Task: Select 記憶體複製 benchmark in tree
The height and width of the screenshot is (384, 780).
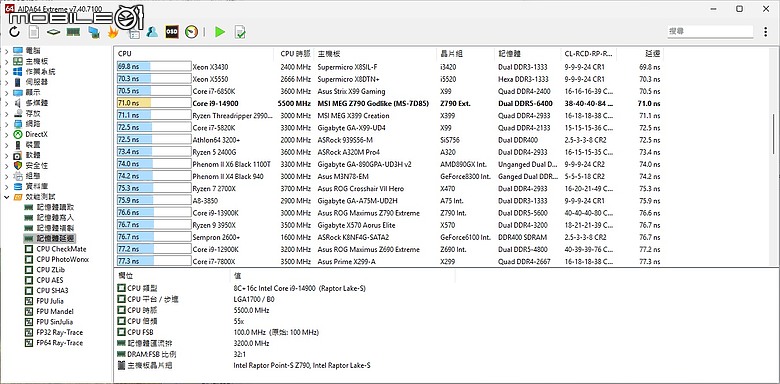Action: pos(55,228)
